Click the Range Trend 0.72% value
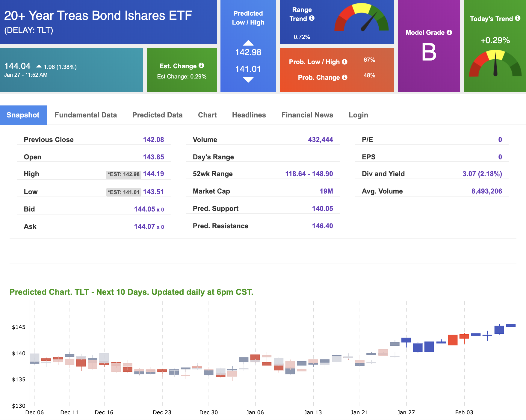This screenshot has width=526, height=420. point(302,37)
